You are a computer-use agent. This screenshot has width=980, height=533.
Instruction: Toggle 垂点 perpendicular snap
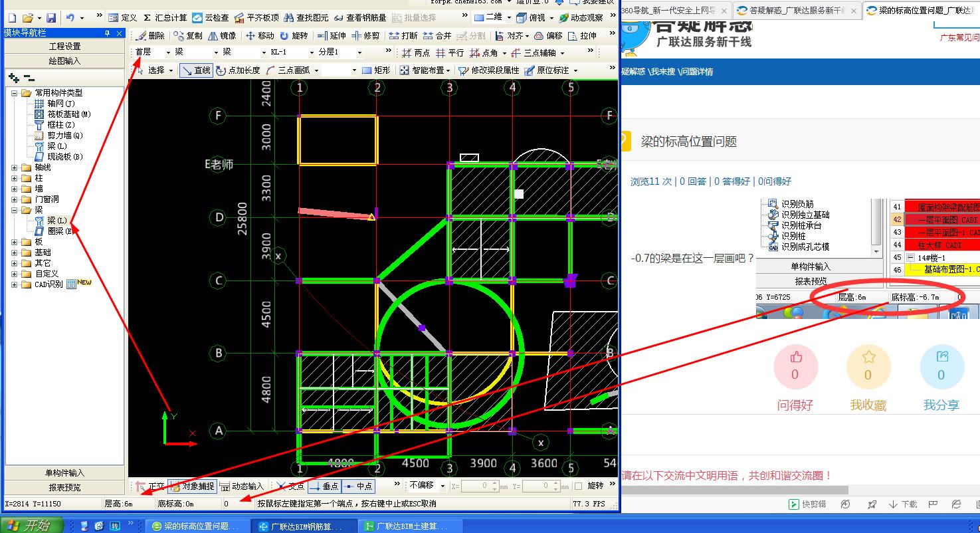click(325, 486)
